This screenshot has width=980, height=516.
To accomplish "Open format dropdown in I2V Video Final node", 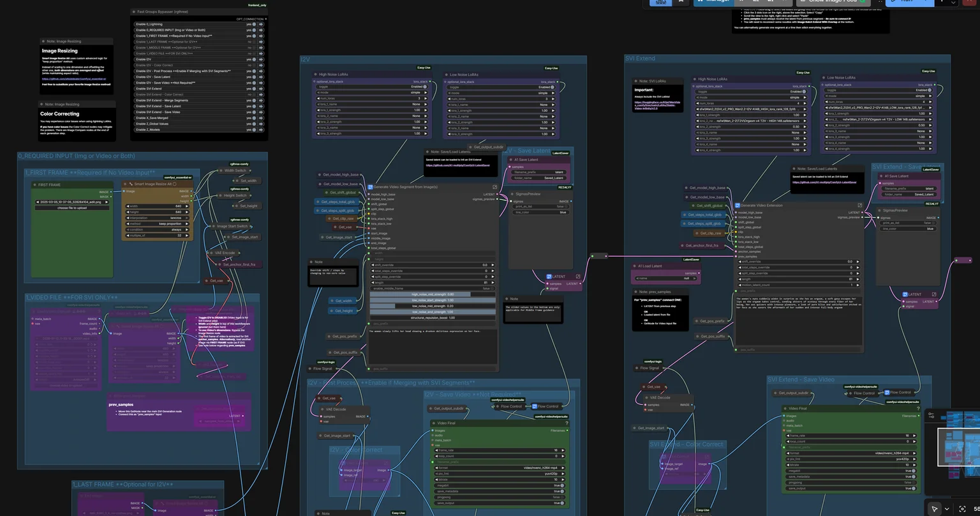I will [500, 468].
